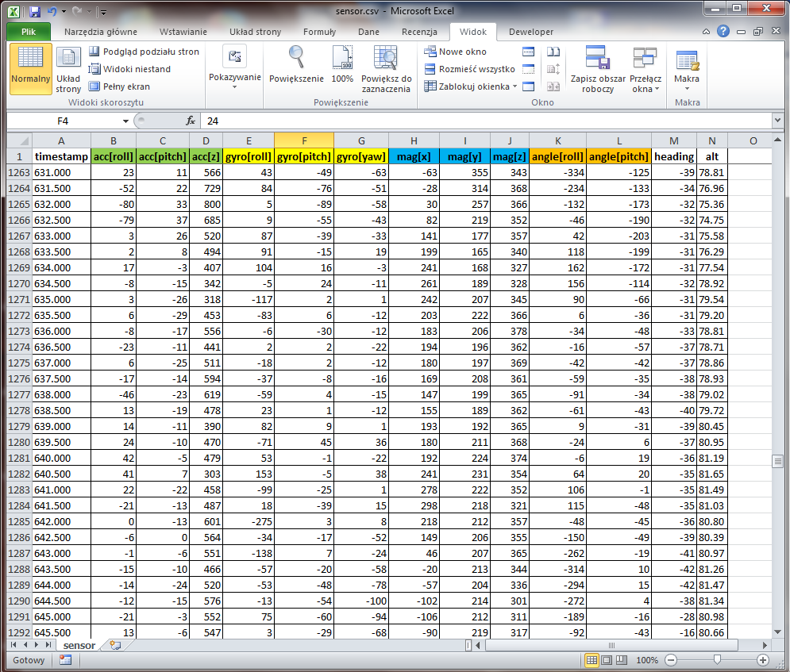790x672 pixels.
Task: Click the Normalny view button
Action: tap(31, 69)
